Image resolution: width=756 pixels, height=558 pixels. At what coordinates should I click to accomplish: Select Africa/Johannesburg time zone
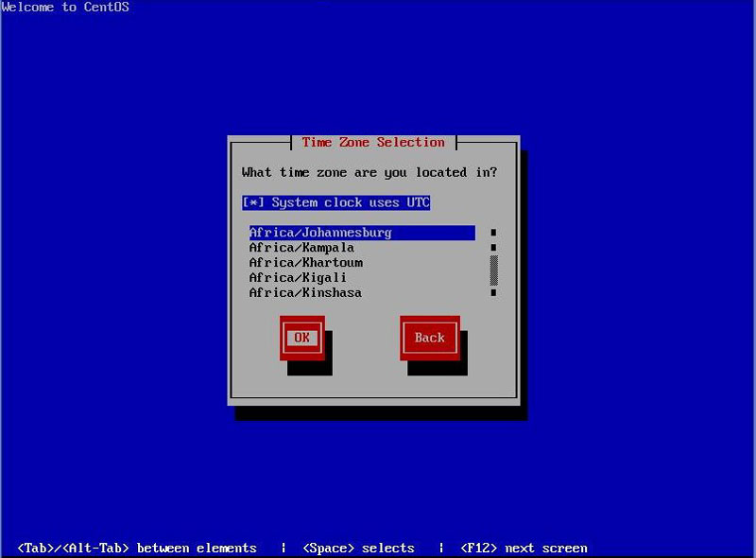click(x=362, y=233)
